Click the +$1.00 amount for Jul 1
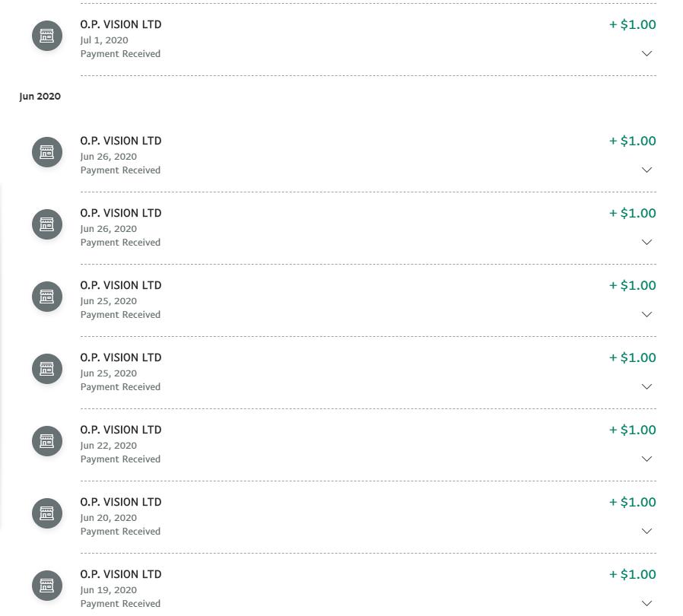 pyautogui.click(x=633, y=24)
